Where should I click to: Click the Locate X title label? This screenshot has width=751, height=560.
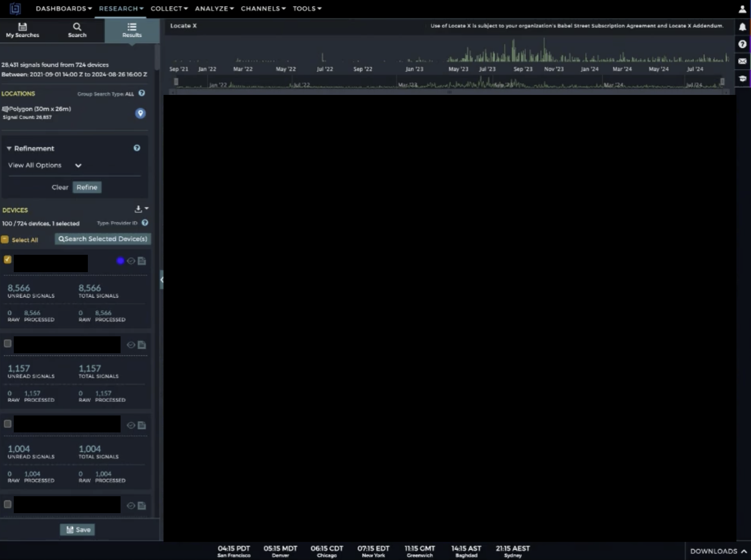[183, 26]
